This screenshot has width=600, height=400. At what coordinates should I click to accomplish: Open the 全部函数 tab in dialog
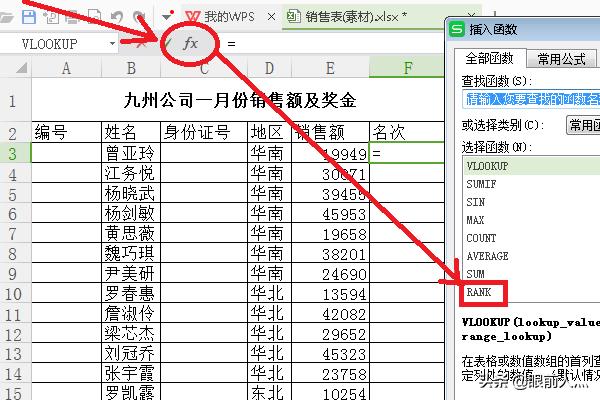point(487,59)
